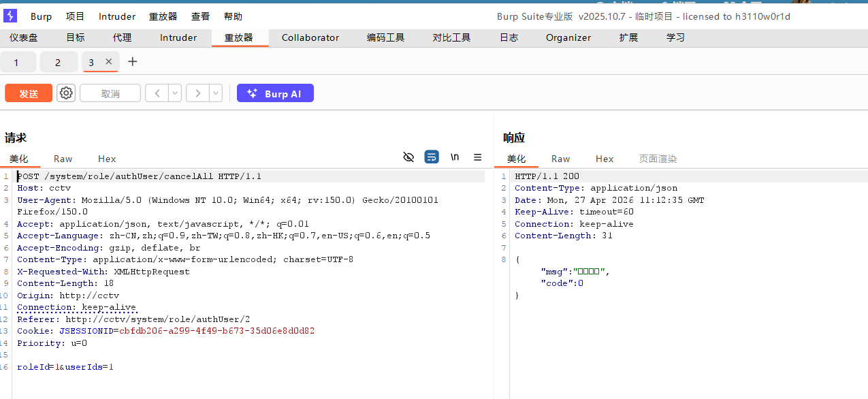Image resolution: width=868 pixels, height=399 pixels.
Task: Click the Content-Length: 18 header
Action: [65, 283]
